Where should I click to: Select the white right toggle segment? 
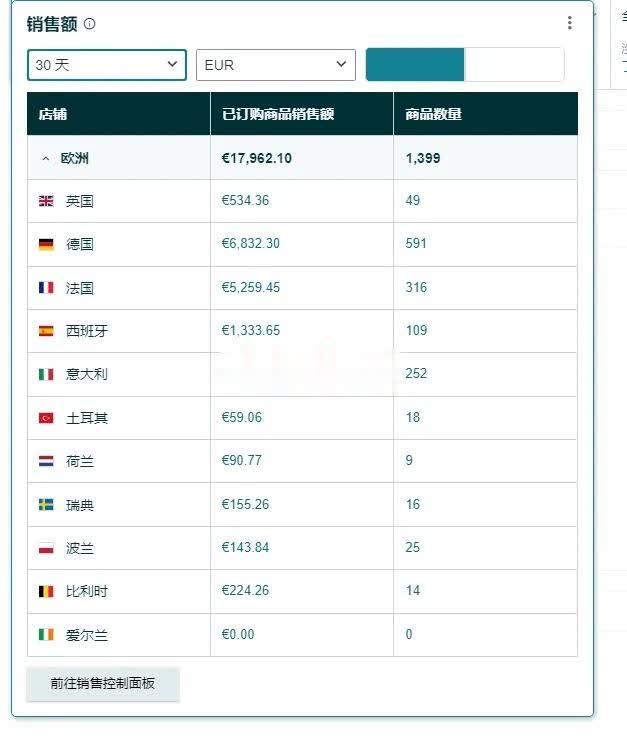coord(514,65)
